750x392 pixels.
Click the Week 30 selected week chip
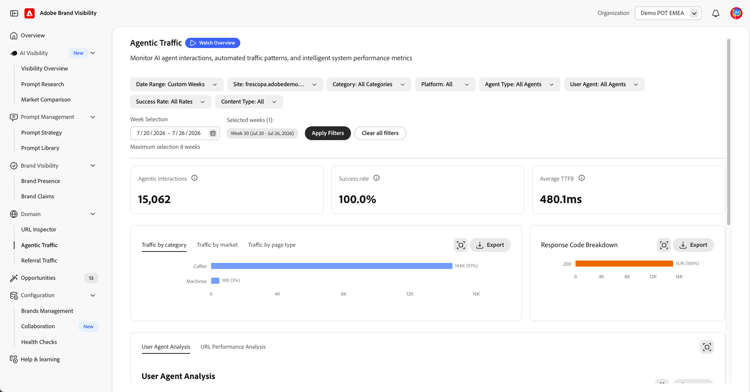[262, 133]
